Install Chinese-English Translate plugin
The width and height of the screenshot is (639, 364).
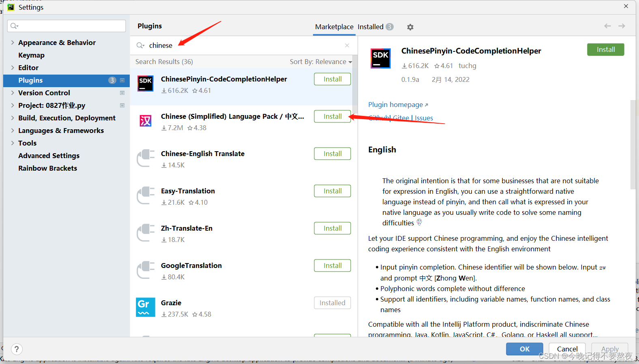[332, 154]
